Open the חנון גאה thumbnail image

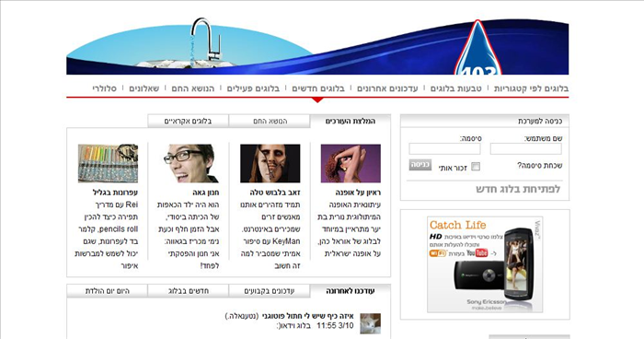[x=190, y=163]
